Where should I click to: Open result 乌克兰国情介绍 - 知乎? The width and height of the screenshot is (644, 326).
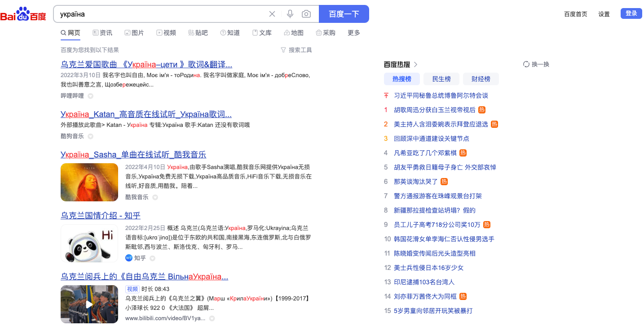pyautogui.click(x=101, y=216)
